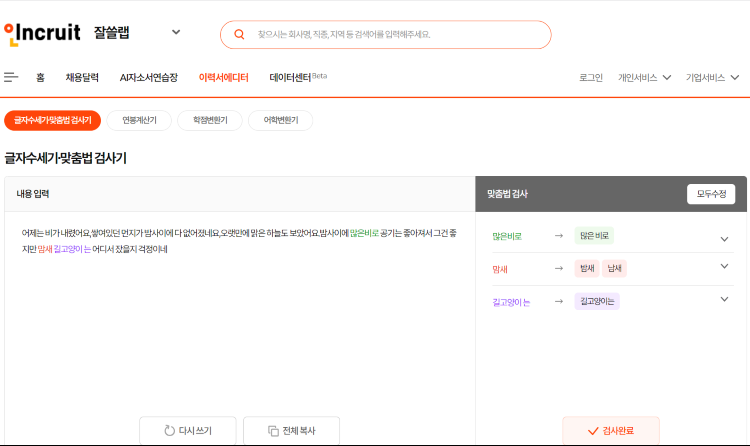
Task: Expand the 길고양이 는 correction row chevron
Action: click(x=724, y=300)
